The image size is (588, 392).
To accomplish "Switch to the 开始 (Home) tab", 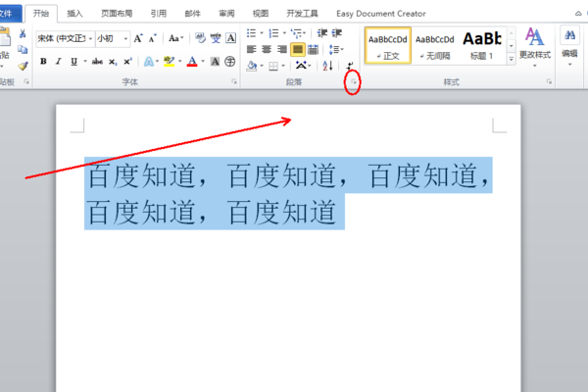I will point(41,14).
